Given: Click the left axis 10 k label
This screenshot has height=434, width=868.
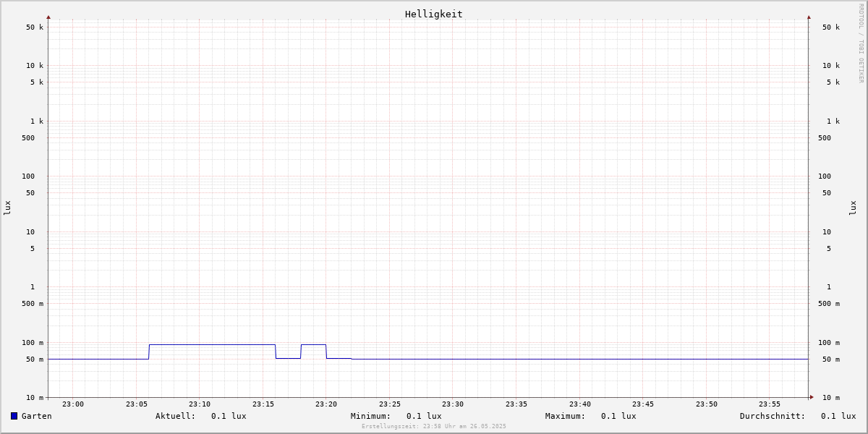Looking at the screenshot, I should click(x=35, y=66).
